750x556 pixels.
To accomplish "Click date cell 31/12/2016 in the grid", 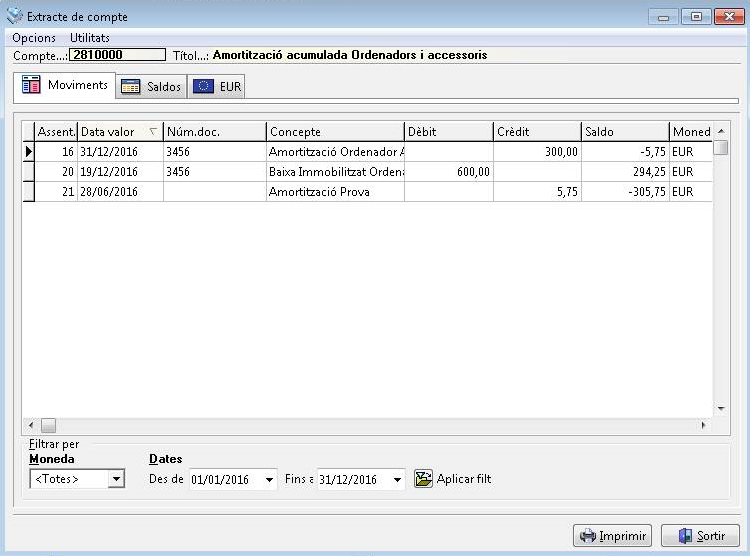I will (120, 152).
